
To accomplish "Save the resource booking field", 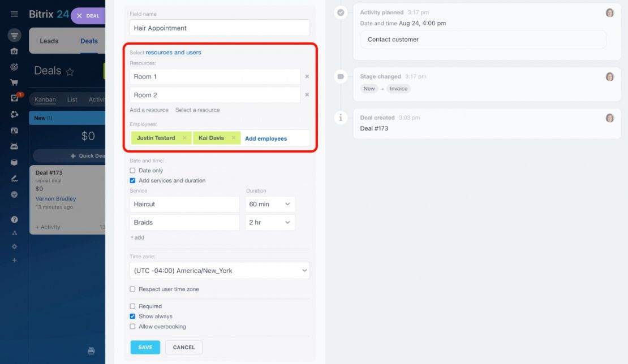I will pos(145,347).
